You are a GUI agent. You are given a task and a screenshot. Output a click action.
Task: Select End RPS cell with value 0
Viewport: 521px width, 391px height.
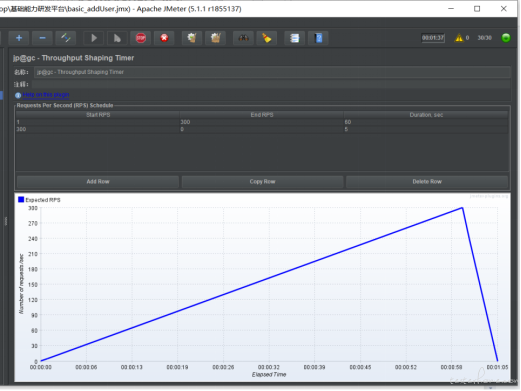pos(262,129)
